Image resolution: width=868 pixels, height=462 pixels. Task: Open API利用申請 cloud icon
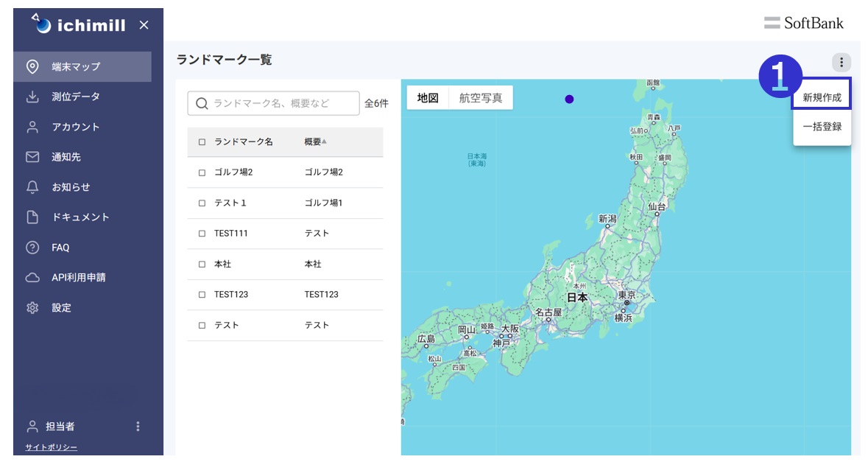32,278
